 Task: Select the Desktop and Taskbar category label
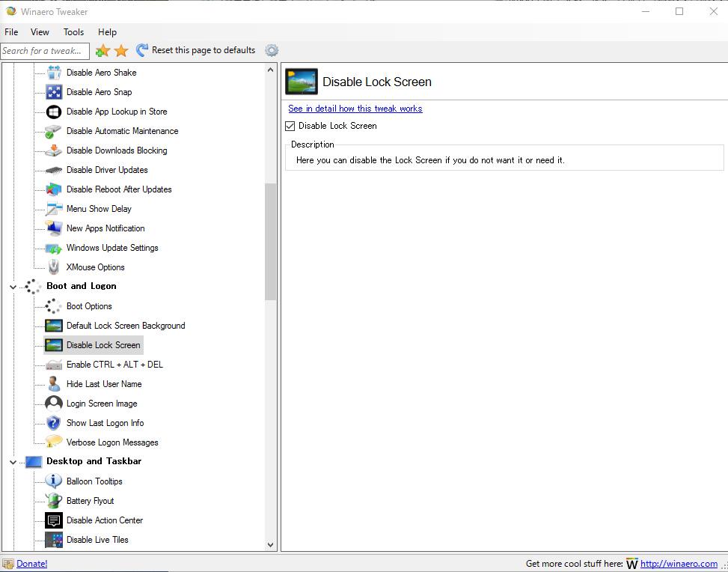(x=94, y=461)
